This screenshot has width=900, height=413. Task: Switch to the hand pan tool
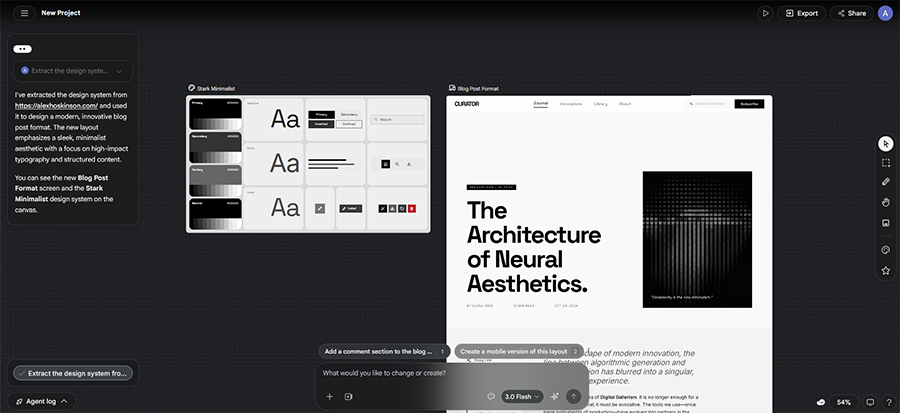[x=885, y=202]
